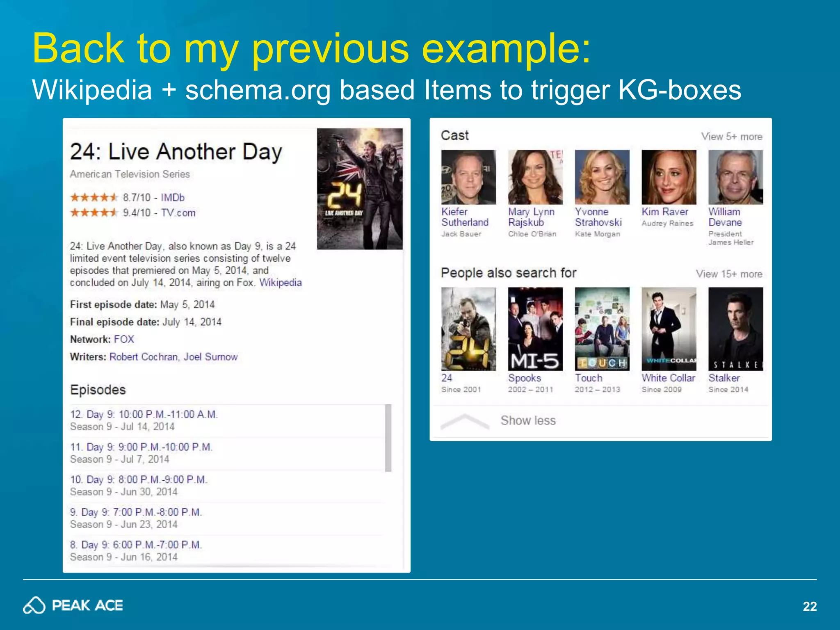Click the FOX network link

[x=124, y=339]
